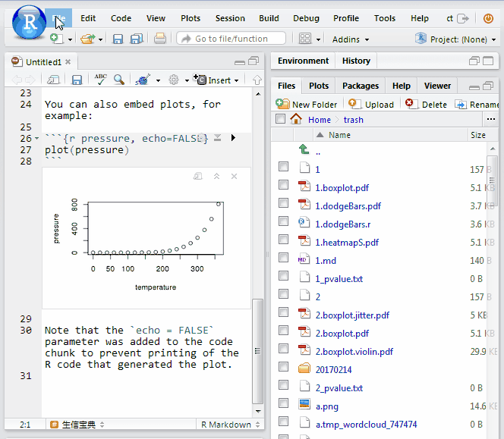Check the box next to a.png
Screen dimensions: 504x439
[x=283, y=403]
